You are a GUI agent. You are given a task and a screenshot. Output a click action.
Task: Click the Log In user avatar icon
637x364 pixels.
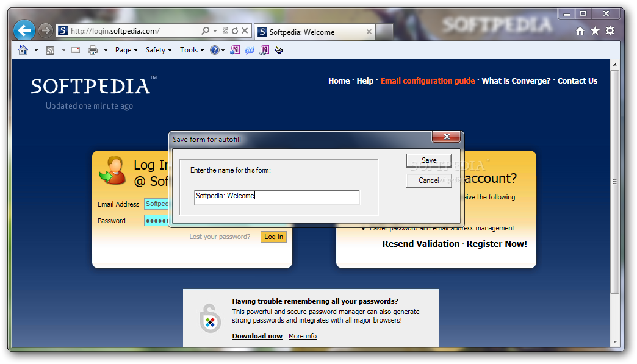point(112,171)
